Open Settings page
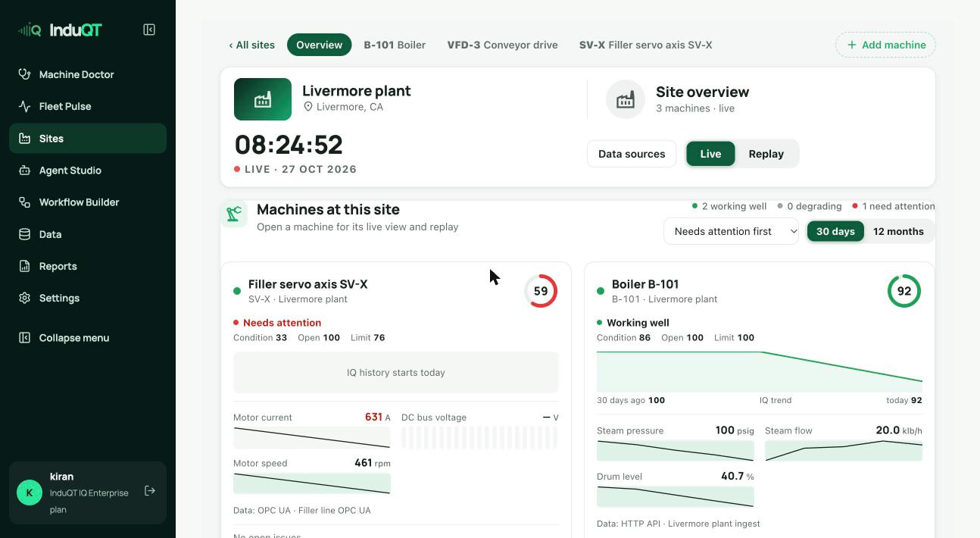Screen dimensions: 980x538 (88, 298)
